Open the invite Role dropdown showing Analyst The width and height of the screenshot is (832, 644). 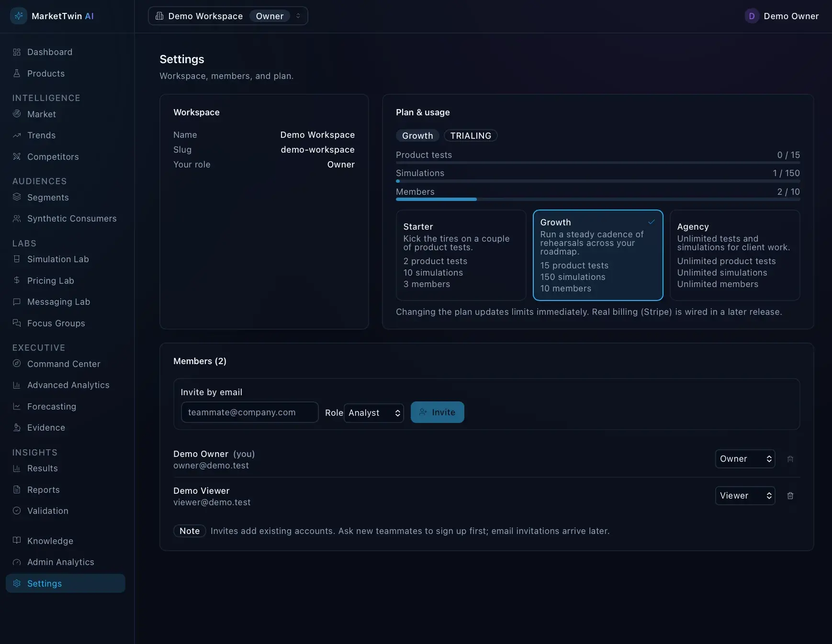374,413
